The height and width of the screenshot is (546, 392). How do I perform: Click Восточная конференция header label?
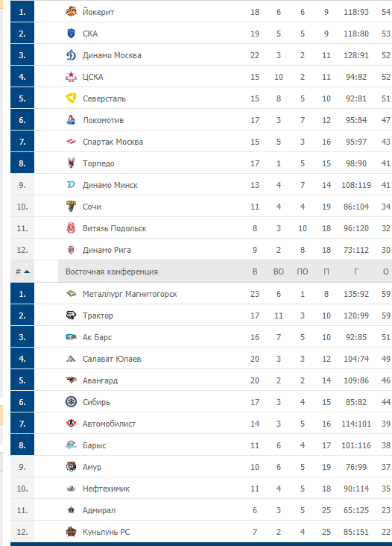[112, 272]
